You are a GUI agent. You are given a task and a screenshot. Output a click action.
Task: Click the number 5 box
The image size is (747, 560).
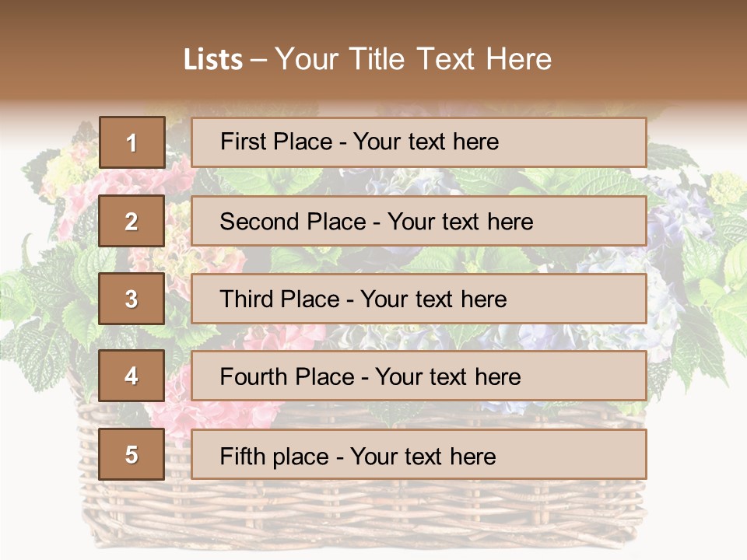coord(132,454)
